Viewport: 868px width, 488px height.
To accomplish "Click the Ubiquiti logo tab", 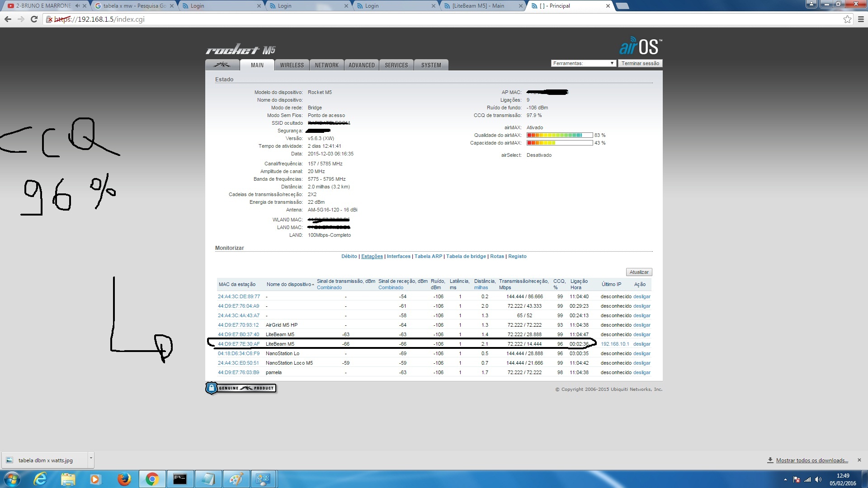I will 222,65.
